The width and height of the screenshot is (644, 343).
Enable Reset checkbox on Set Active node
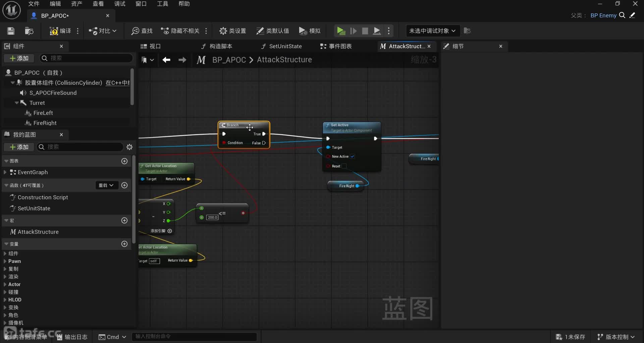(344, 166)
